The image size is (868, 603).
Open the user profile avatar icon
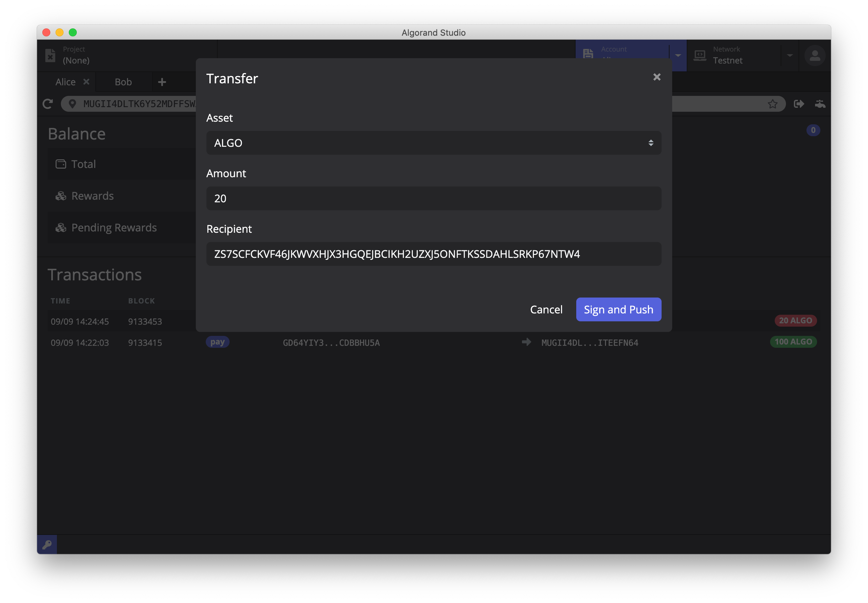click(815, 55)
